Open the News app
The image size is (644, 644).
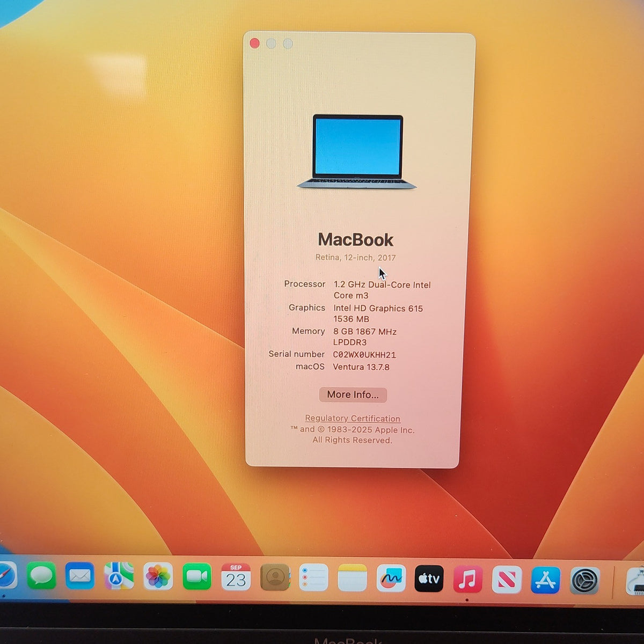tap(507, 580)
